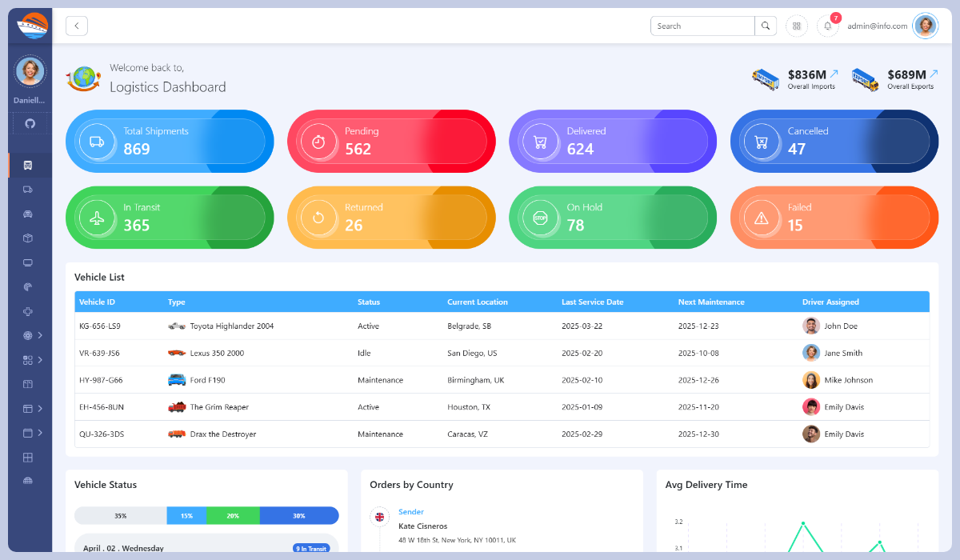Open the delivery truck section from the sidebar
Viewport: 960px width, 560px height.
(30, 190)
